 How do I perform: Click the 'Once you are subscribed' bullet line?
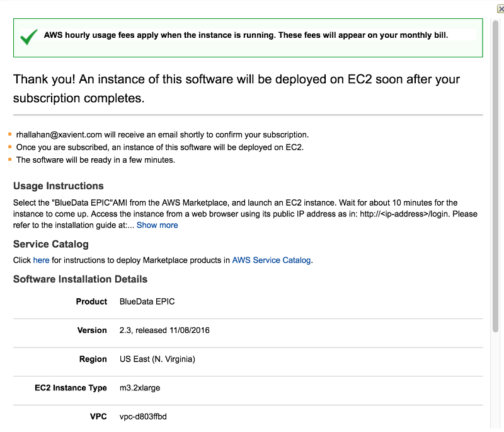point(160,148)
